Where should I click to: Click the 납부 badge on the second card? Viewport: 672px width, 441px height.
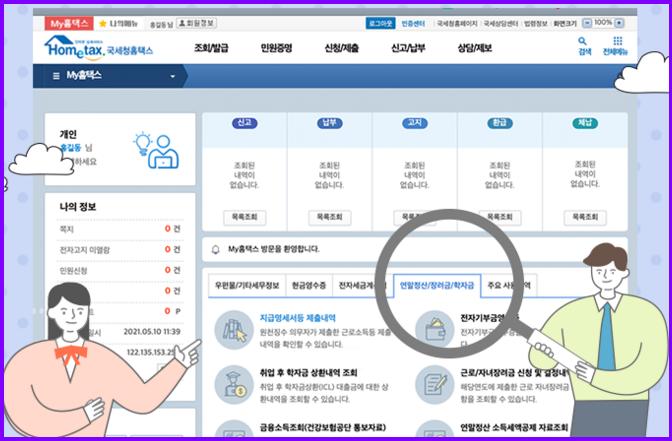pos(329,123)
